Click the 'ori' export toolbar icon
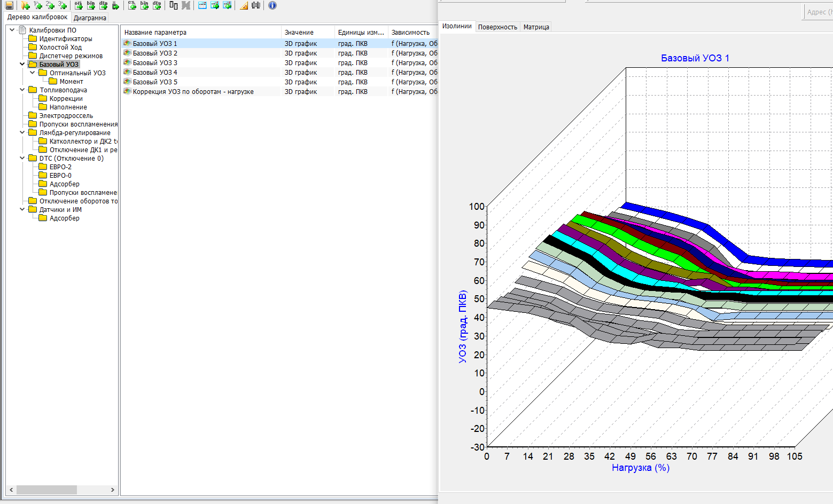 tap(79, 5)
